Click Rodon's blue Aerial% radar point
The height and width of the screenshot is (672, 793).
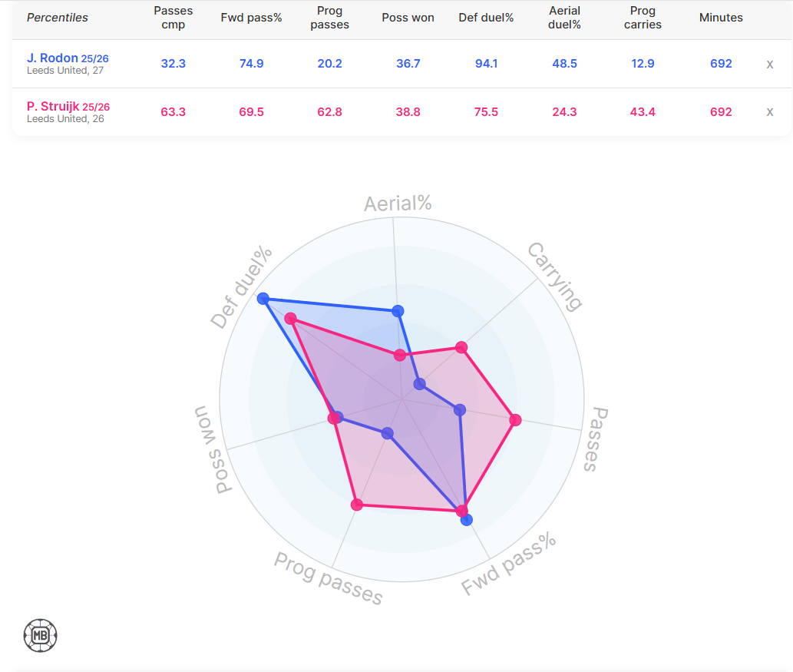click(397, 311)
